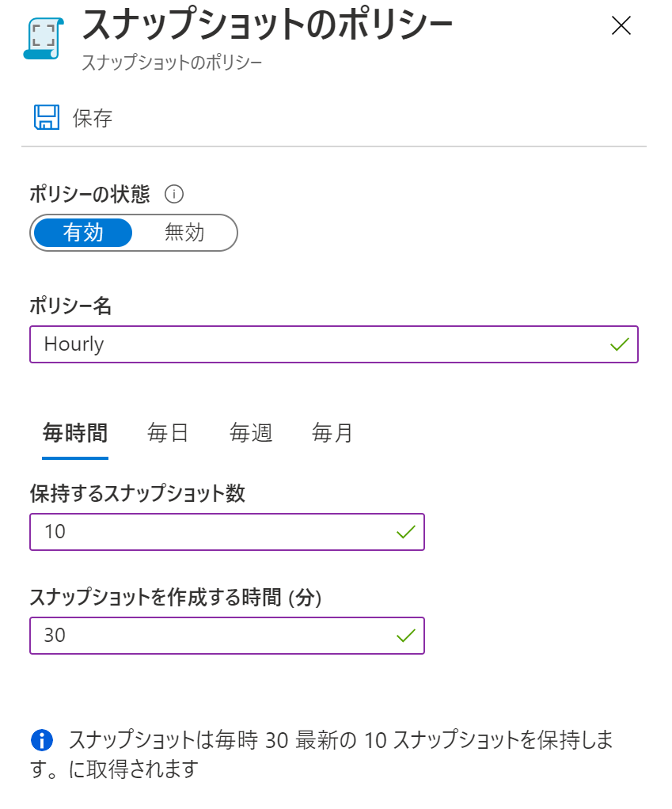
Task: Click the 保存 save button label
Action: [93, 118]
